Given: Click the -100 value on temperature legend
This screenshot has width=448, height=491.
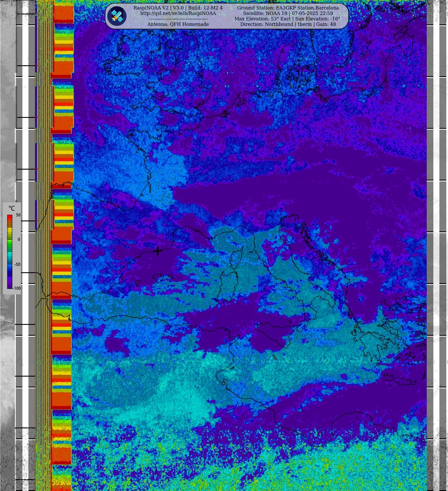Looking at the screenshot, I should pos(17,288).
